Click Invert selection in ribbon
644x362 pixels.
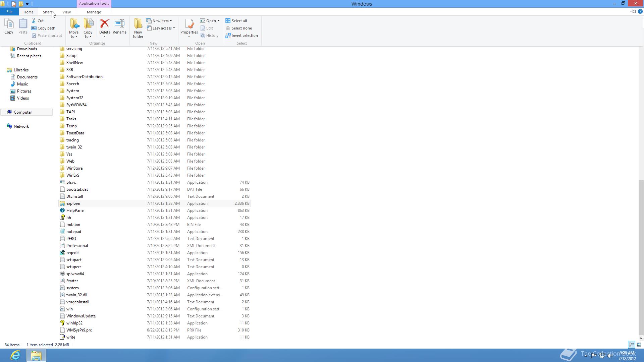pyautogui.click(x=241, y=36)
